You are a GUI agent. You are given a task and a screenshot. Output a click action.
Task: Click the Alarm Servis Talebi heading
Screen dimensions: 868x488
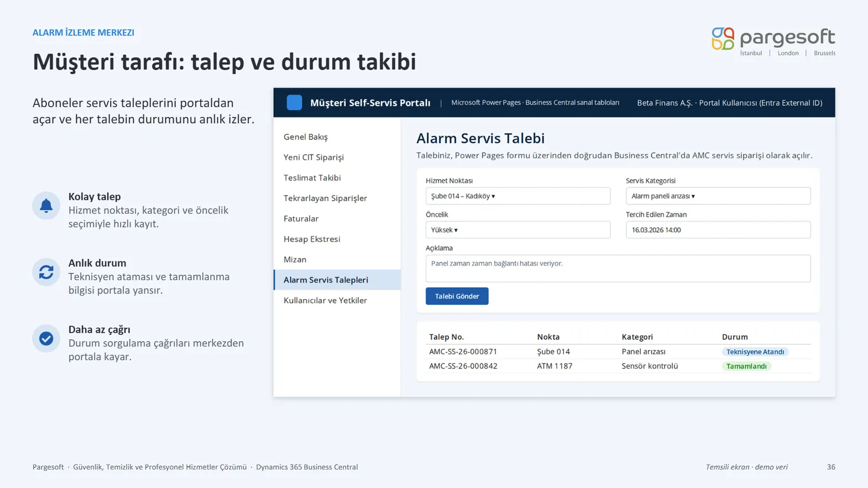point(480,138)
